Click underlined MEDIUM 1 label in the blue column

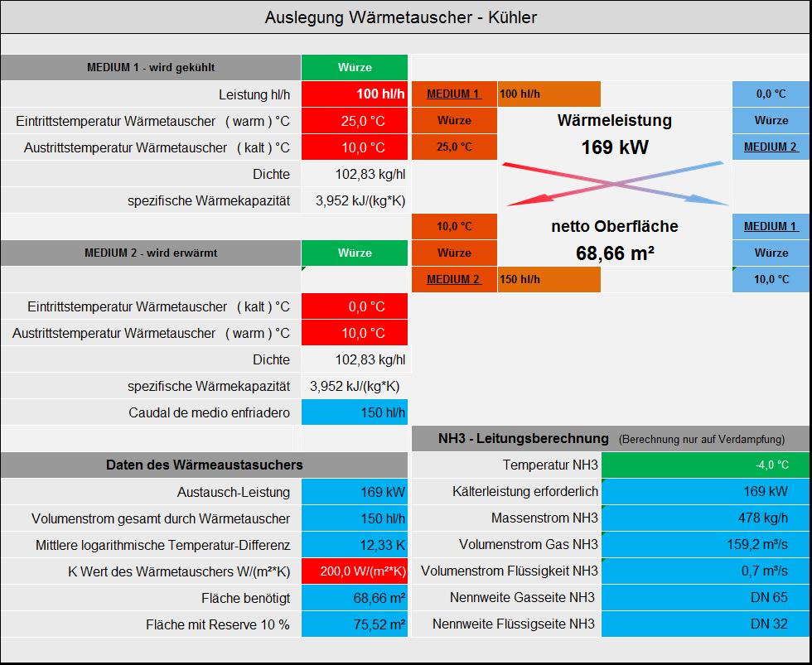771,226
